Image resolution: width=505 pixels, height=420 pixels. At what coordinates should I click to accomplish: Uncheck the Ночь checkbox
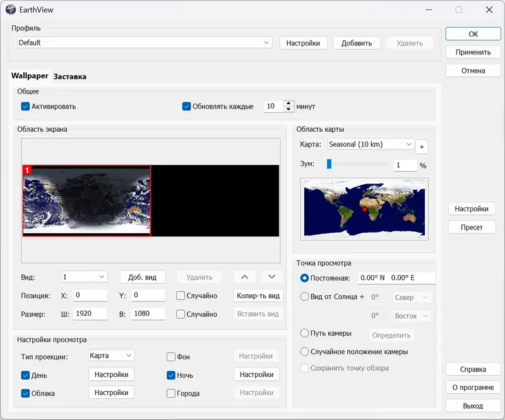170,374
